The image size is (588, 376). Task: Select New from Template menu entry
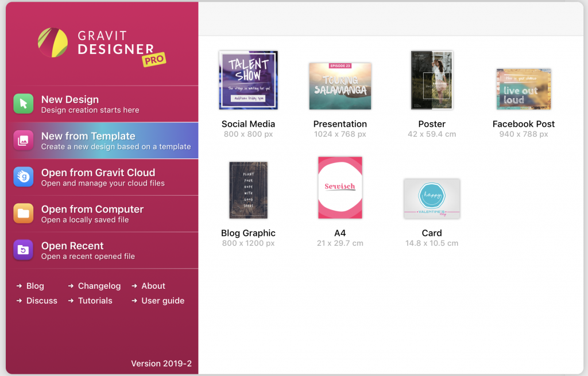(102, 141)
